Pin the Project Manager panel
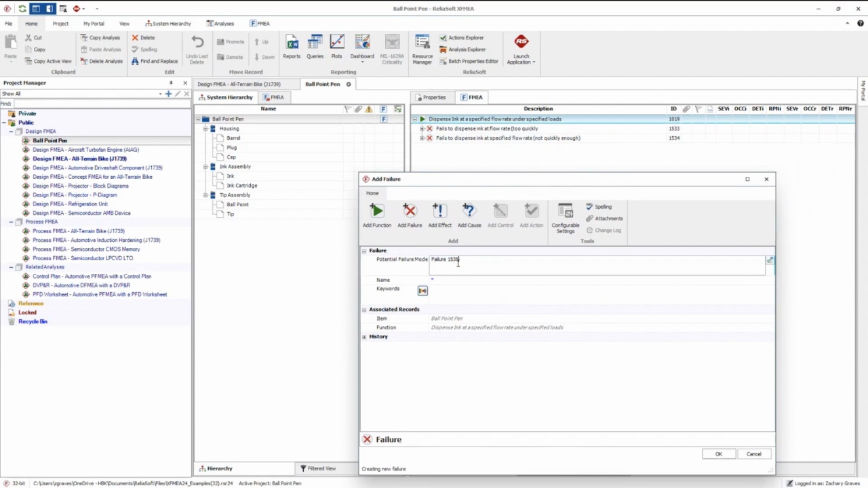Screen dimensions: 868x488 pyautogui.click(x=171, y=83)
